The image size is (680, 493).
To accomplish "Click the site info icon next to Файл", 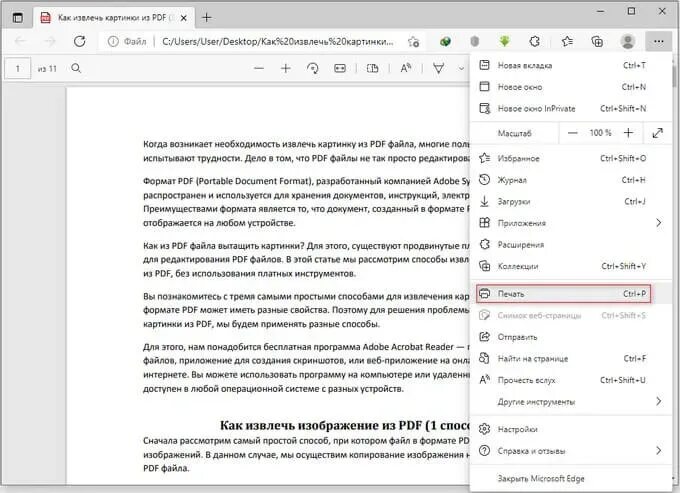I will click(x=113, y=42).
